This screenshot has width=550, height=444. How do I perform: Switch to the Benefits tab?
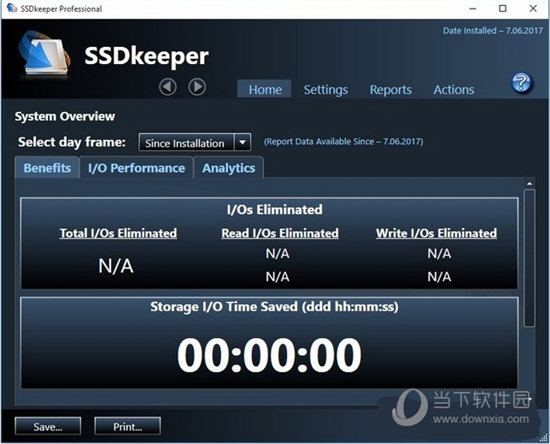47,168
